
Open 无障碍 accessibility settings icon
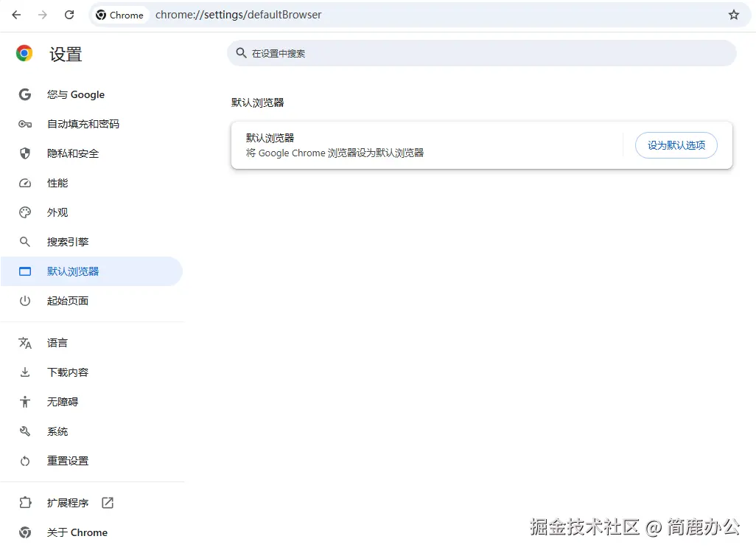[24, 401]
